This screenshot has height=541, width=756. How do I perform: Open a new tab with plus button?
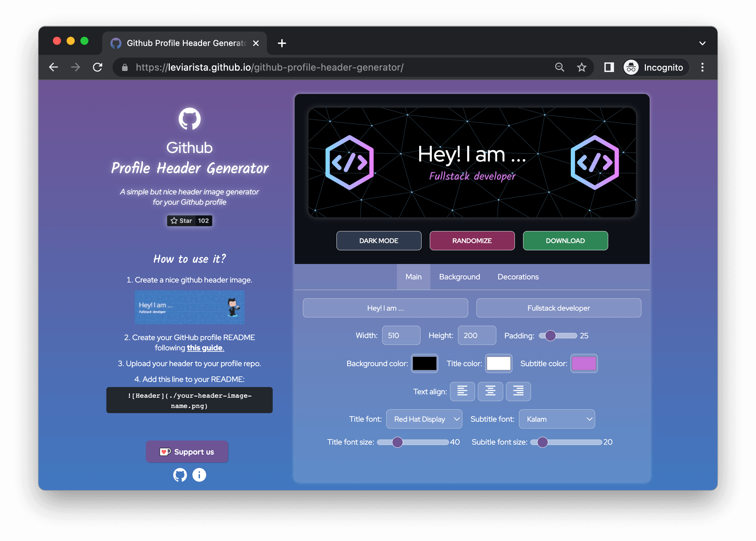[282, 43]
